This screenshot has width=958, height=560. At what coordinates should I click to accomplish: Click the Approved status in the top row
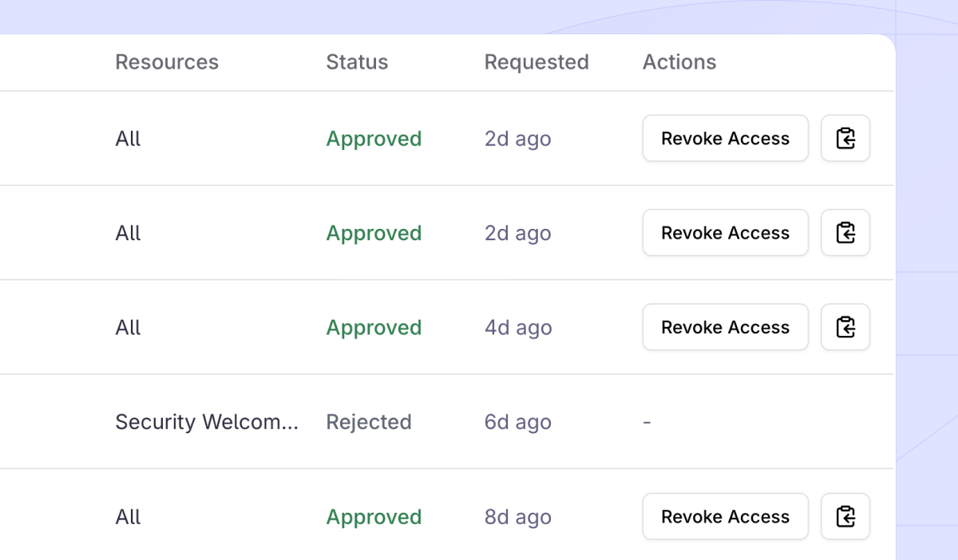(x=374, y=138)
